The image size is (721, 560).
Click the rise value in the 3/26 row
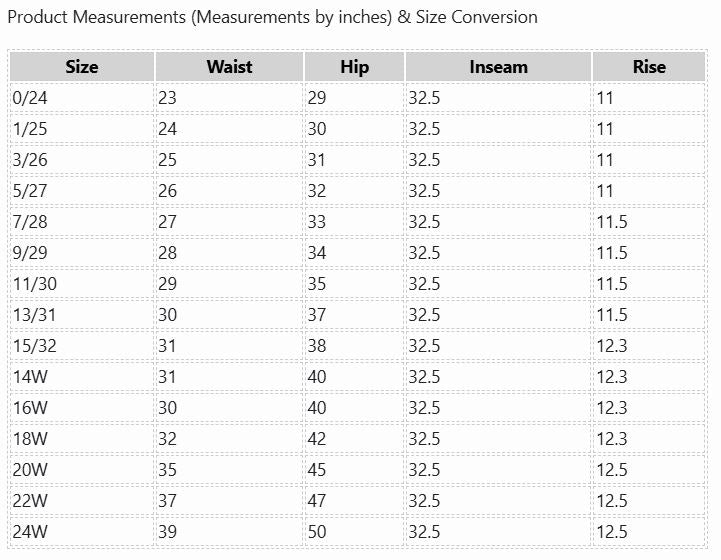605,160
